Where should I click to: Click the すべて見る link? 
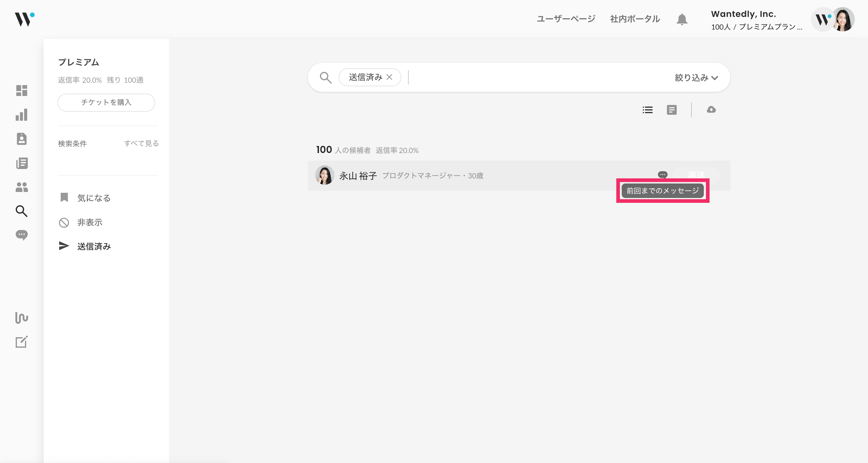pos(141,144)
